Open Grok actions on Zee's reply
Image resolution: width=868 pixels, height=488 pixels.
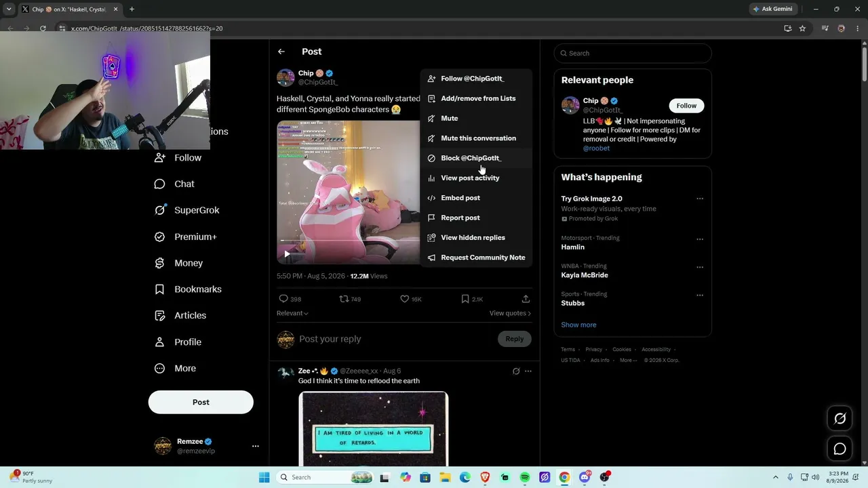tap(516, 371)
